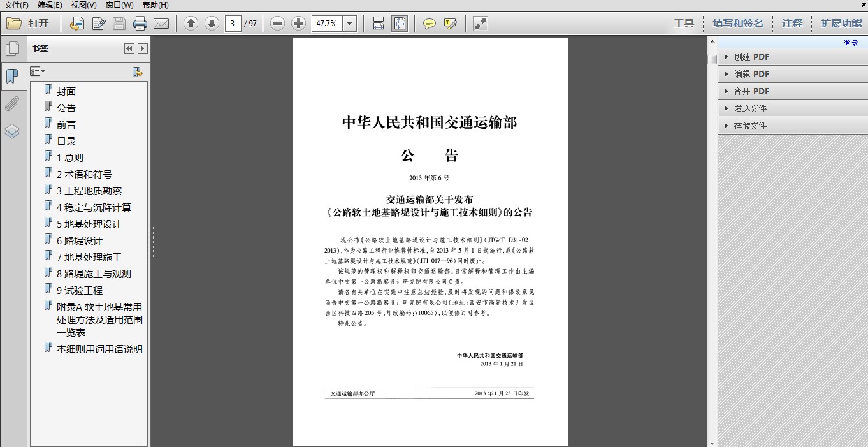Jump to the 前言 bookmark

[66, 124]
